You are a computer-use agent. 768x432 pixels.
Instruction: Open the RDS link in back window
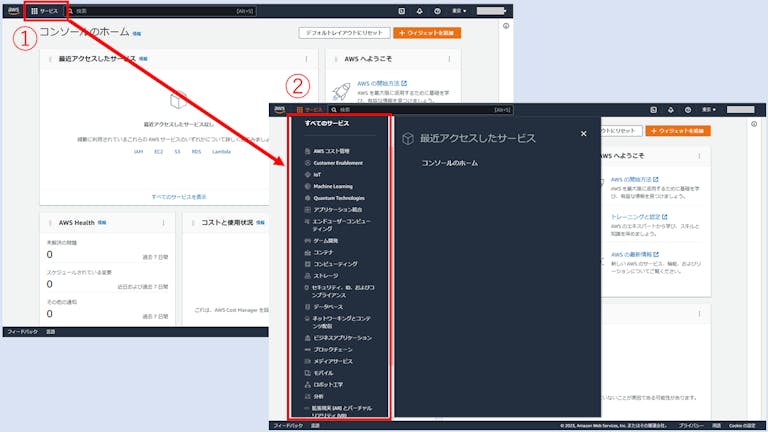(x=196, y=152)
